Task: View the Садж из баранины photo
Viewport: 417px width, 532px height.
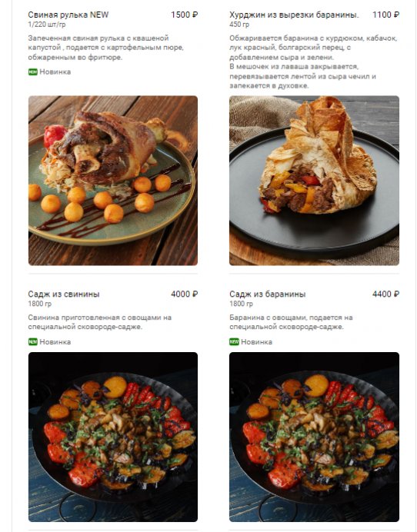Action: pos(314,437)
